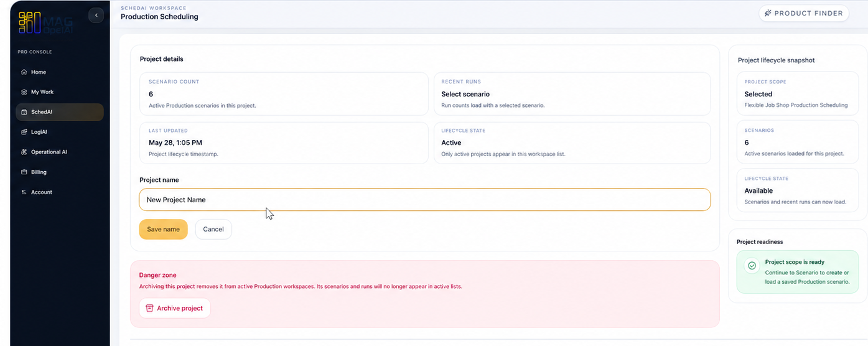Click the Scenario Count card
This screenshot has height=346, width=868.
[x=284, y=94]
